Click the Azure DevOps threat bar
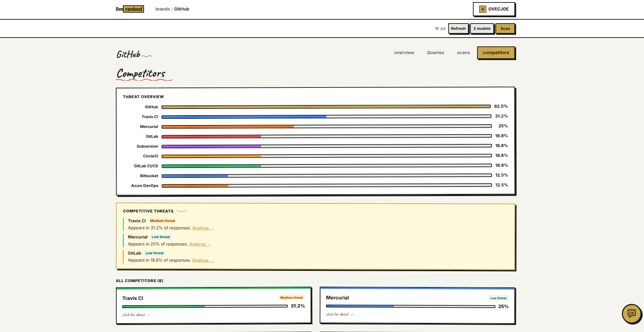Image resolution: width=644 pixels, height=332 pixels. point(326,185)
